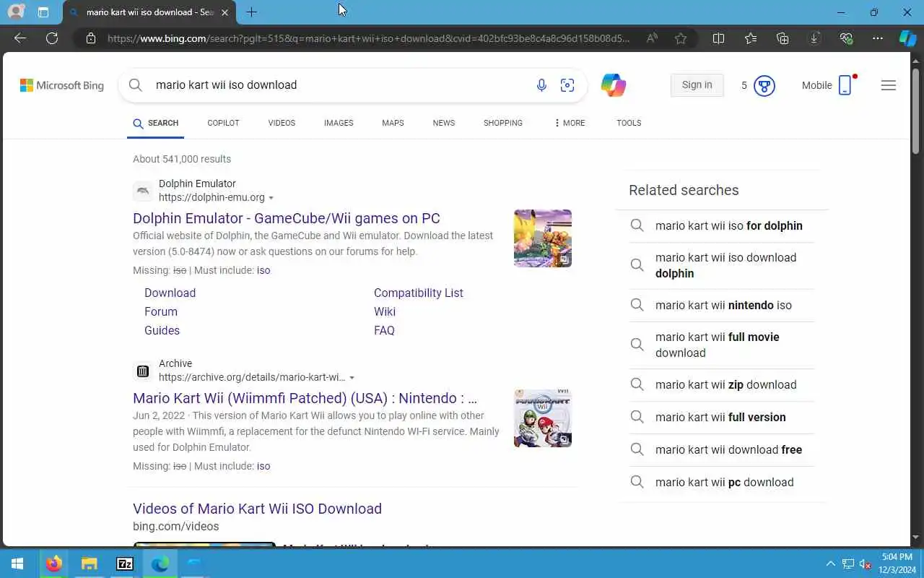Switch to the VIDEOS tab

282,123
